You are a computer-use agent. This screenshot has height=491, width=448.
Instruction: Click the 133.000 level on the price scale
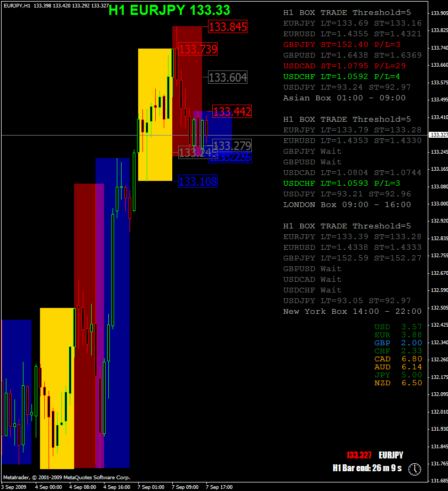tap(439, 204)
